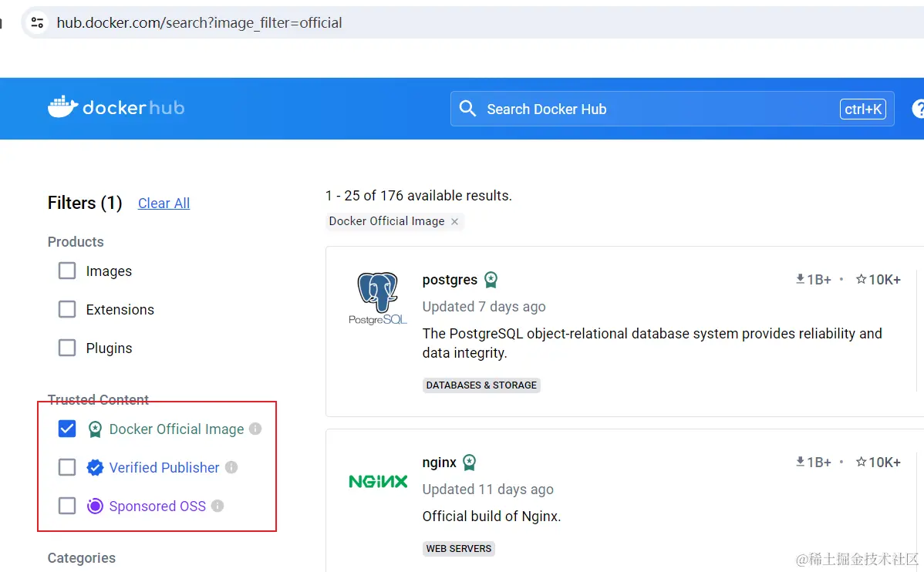The height and width of the screenshot is (572, 924).
Task: Click the Docker Hub whale logo
Action: 62,107
